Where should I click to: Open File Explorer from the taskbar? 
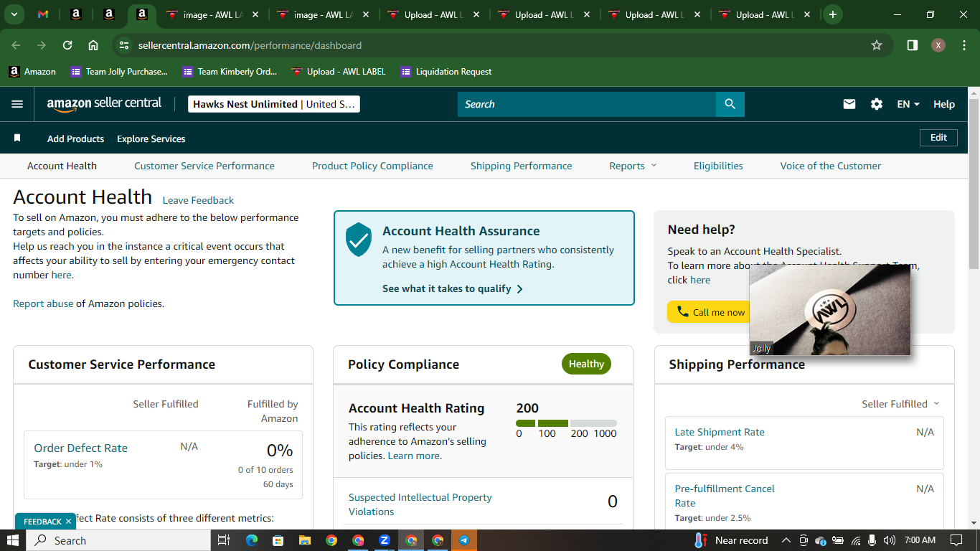[x=304, y=540]
